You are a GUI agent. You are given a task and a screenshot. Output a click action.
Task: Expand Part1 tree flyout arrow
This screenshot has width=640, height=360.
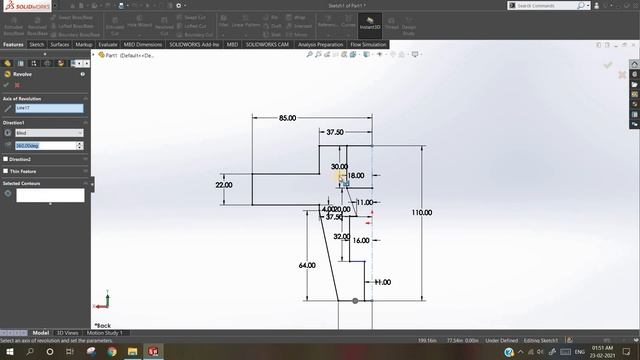[x=93, y=55]
